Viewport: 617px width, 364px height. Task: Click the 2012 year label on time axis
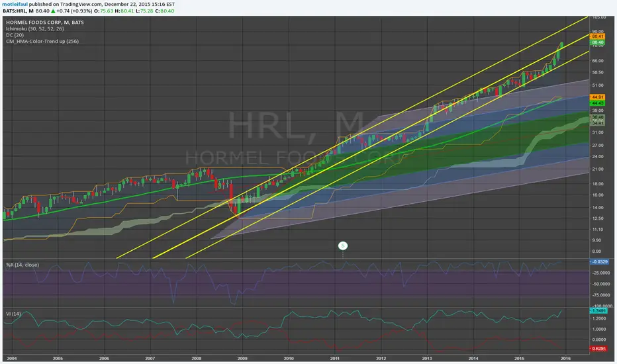tap(381, 359)
